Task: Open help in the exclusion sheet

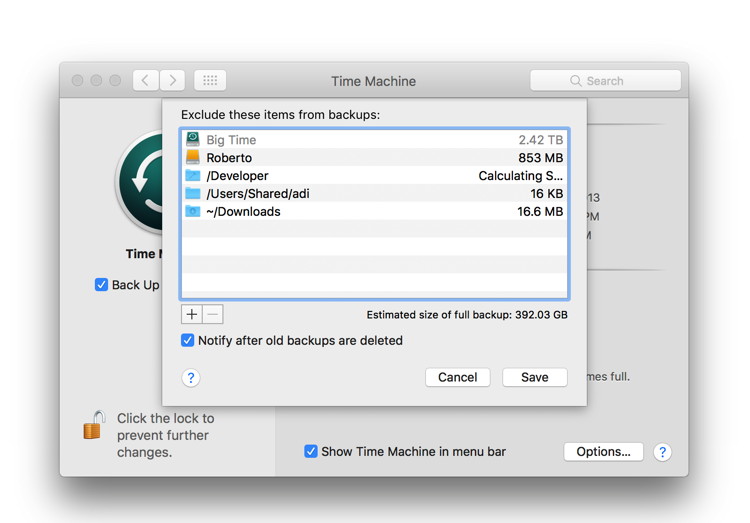Action: click(191, 378)
